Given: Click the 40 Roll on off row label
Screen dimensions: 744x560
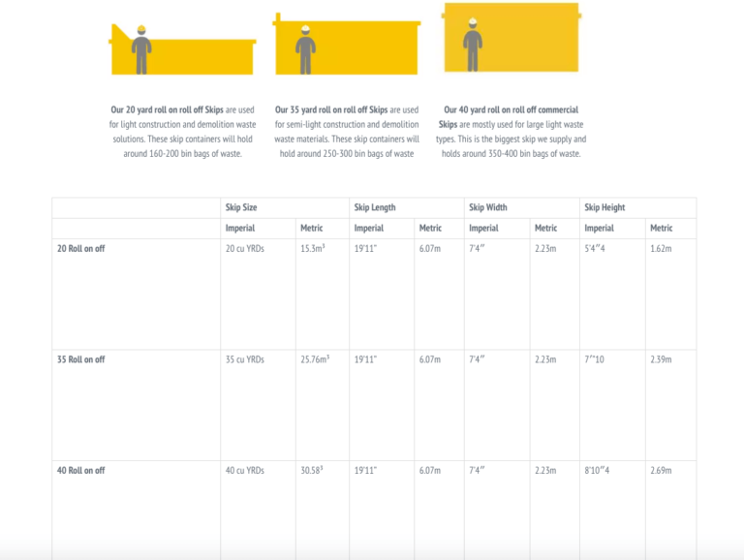Looking at the screenshot, I should coord(81,470).
